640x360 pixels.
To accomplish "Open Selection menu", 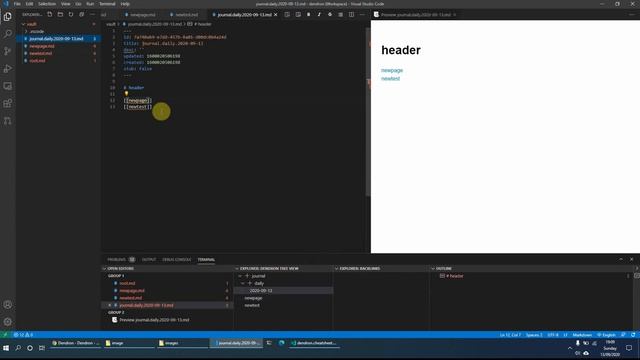I will pos(47,4).
